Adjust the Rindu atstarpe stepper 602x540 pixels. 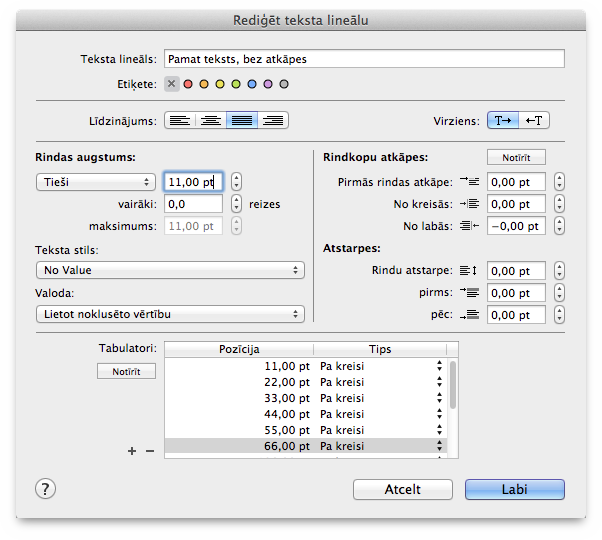[x=559, y=271]
